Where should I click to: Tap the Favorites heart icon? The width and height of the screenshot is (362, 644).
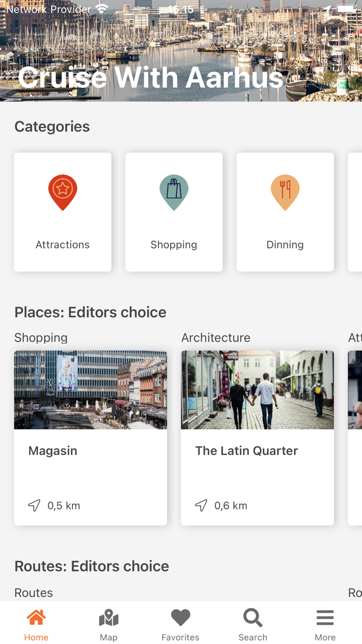pyautogui.click(x=180, y=618)
